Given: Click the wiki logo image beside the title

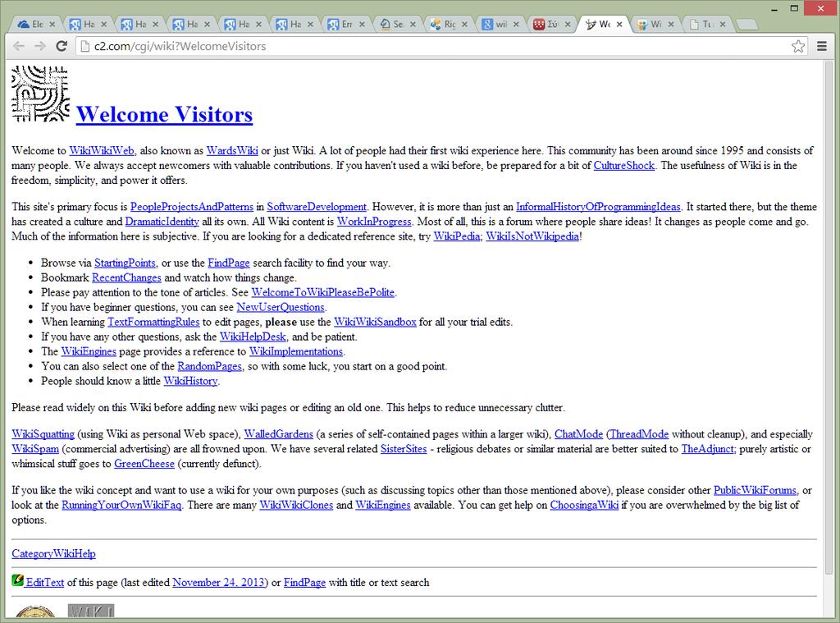Looking at the screenshot, I should pos(41,94).
